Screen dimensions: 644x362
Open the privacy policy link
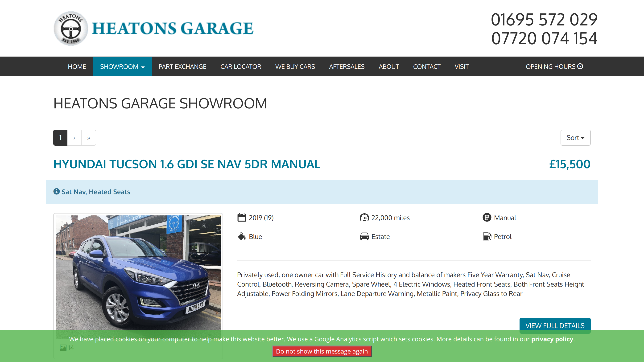[552, 339]
